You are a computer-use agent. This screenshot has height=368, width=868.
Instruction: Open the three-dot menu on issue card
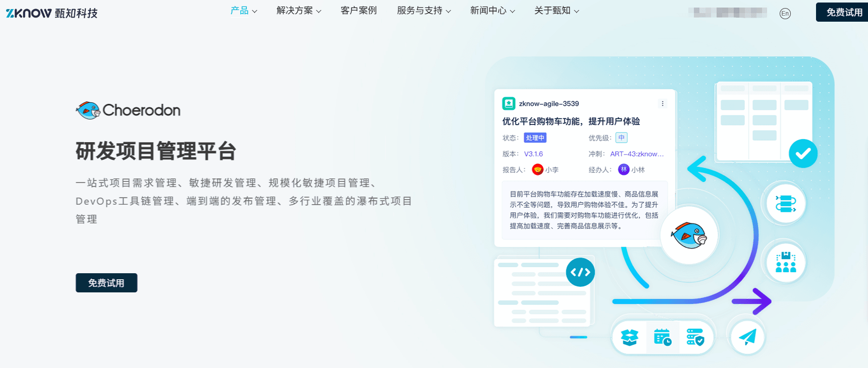(663, 104)
